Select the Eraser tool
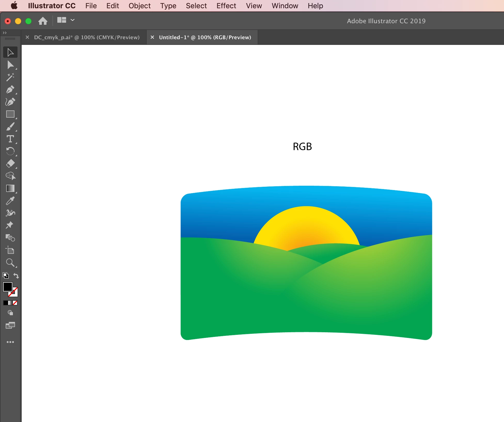 10,164
